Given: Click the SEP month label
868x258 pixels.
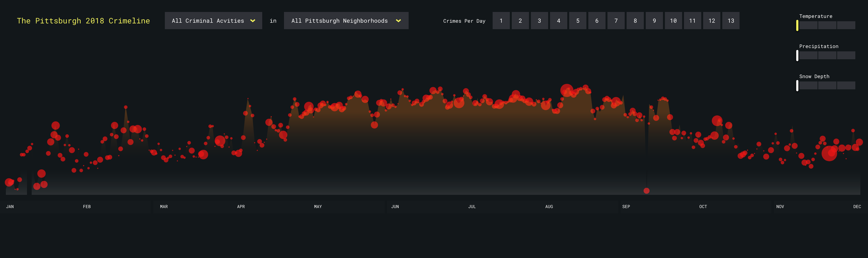Looking at the screenshot, I should (626, 207).
